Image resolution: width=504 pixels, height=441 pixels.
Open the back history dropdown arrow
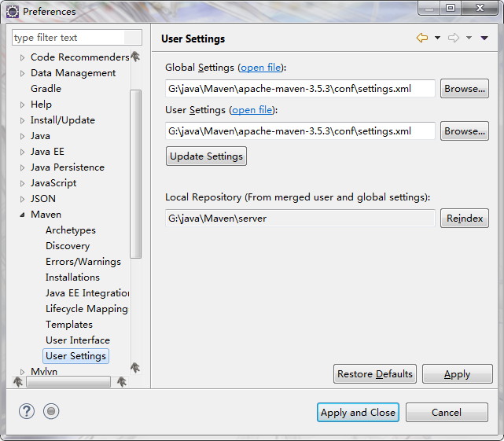437,38
